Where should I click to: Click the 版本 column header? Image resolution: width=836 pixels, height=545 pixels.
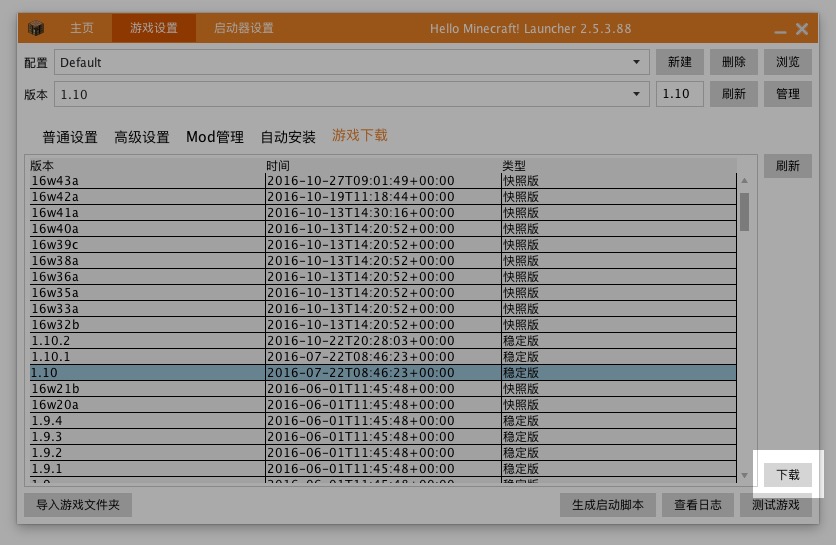[x=147, y=165]
